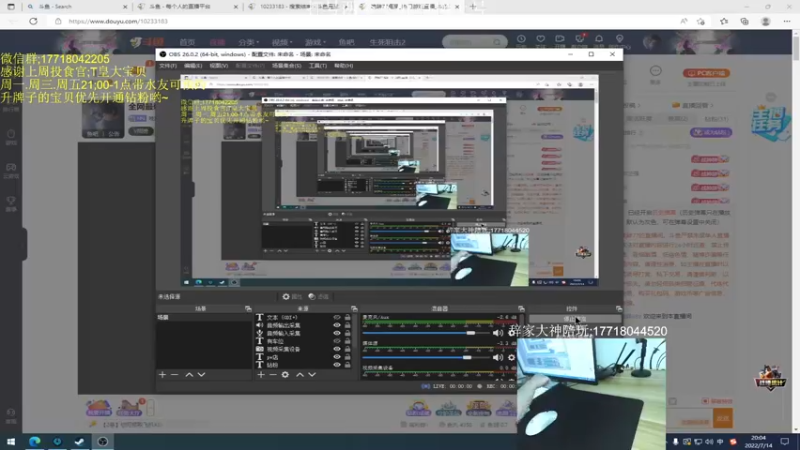The image size is (800, 450).
Task: Open OBS Tools menu
Action: point(317,66)
